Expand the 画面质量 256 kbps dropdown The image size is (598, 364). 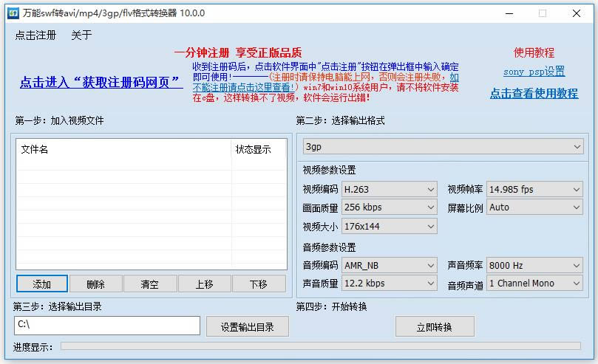click(390, 207)
